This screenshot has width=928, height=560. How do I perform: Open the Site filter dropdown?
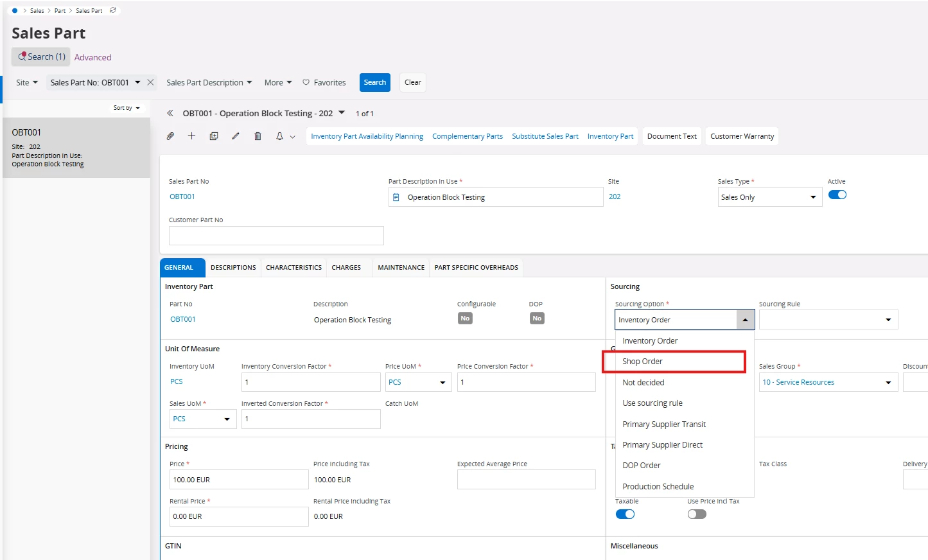pos(27,82)
